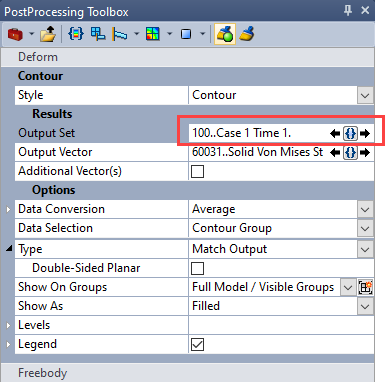Expand the Deform section header
Image resolution: width=385 pixels, height=382 pixels.
coord(188,57)
